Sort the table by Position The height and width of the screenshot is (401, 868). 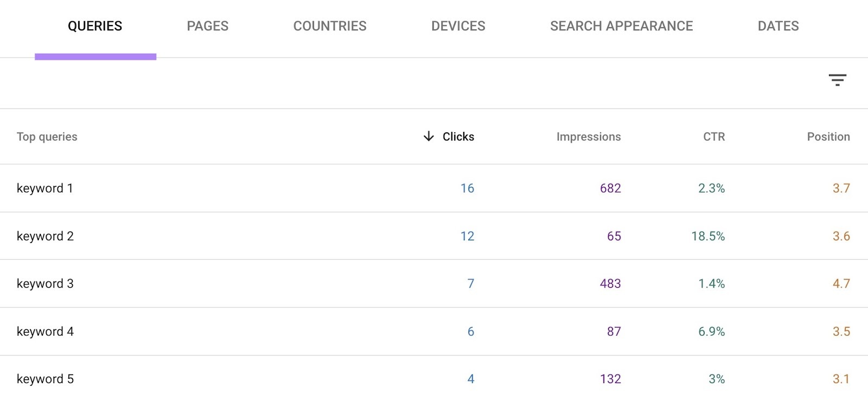coord(828,137)
